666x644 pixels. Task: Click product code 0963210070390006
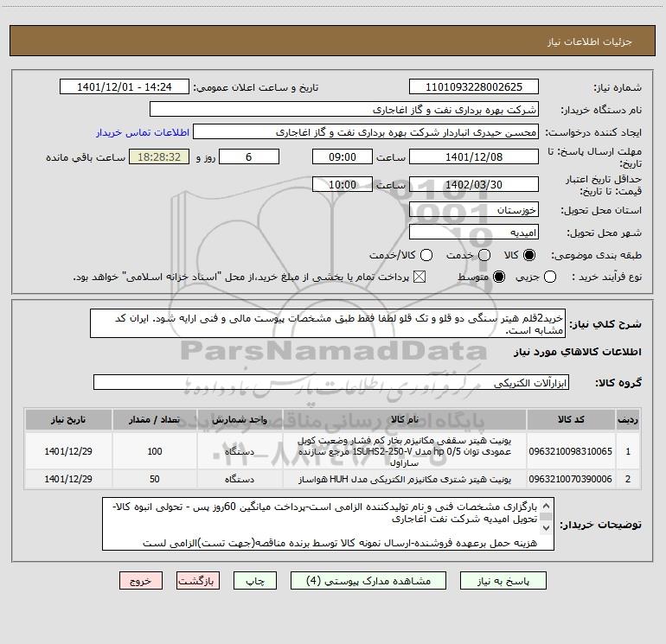[x=571, y=479]
